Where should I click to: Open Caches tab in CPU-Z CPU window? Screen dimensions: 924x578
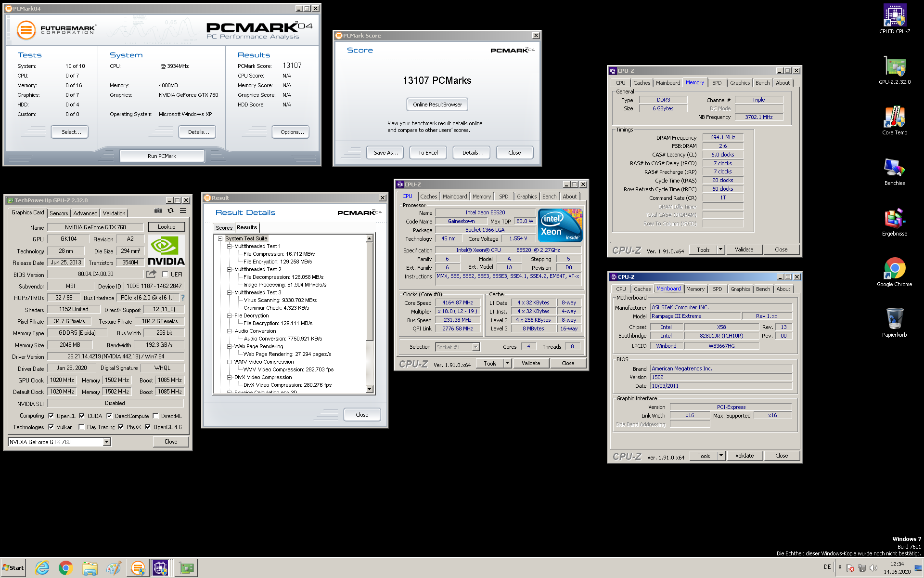pyautogui.click(x=428, y=197)
